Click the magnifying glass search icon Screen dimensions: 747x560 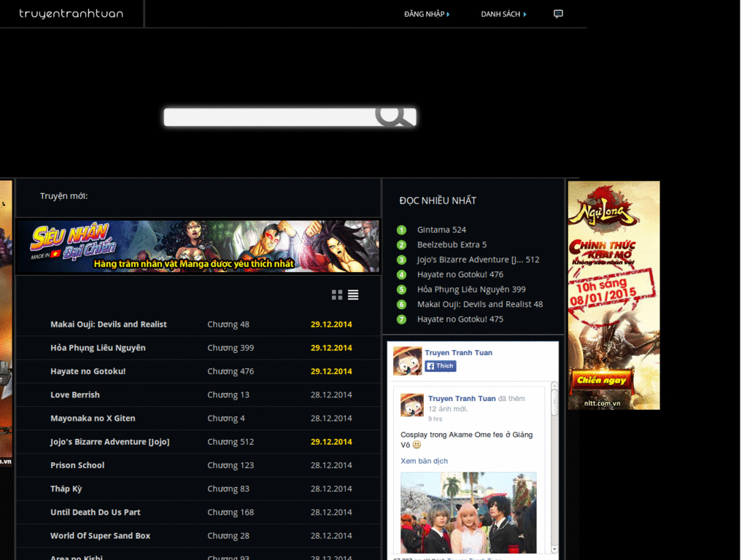coord(394,115)
